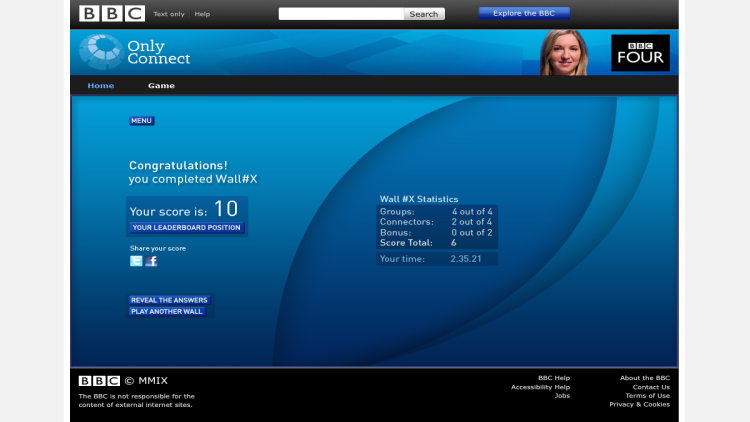Screen dimensions: 750x422
Task: Open Explore the BBC button
Action: [x=524, y=13]
